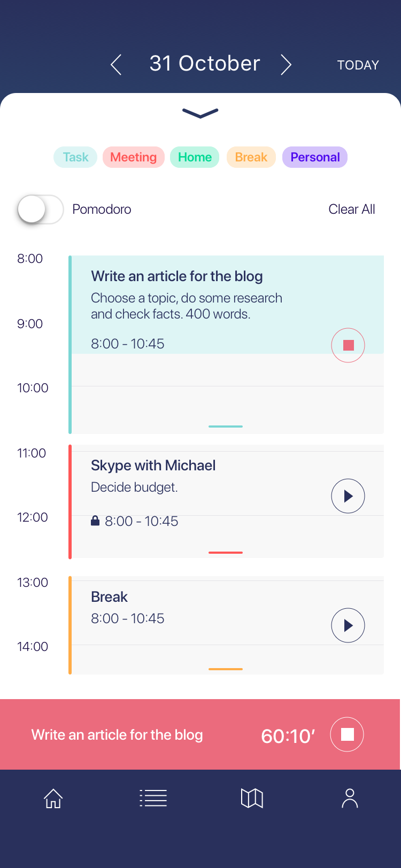Viewport: 401px width, 868px height.
Task: Go to the next day arrow
Action: (x=286, y=65)
